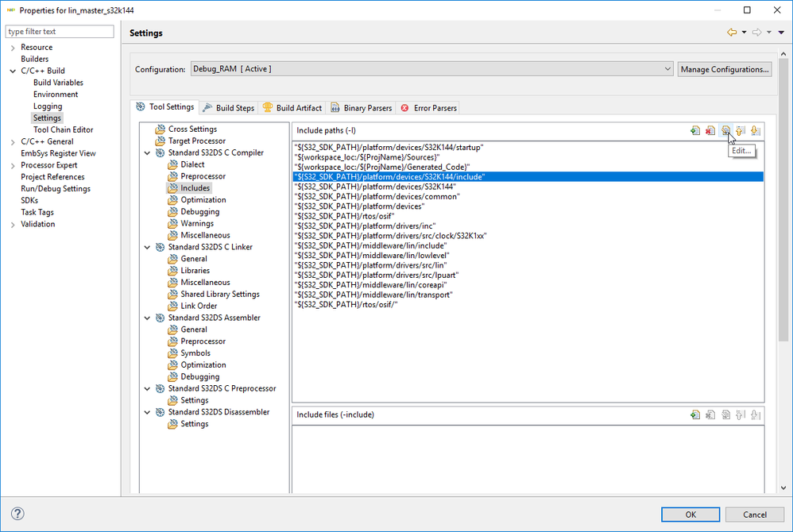
Task: Open Build Variables page
Action: coord(58,83)
